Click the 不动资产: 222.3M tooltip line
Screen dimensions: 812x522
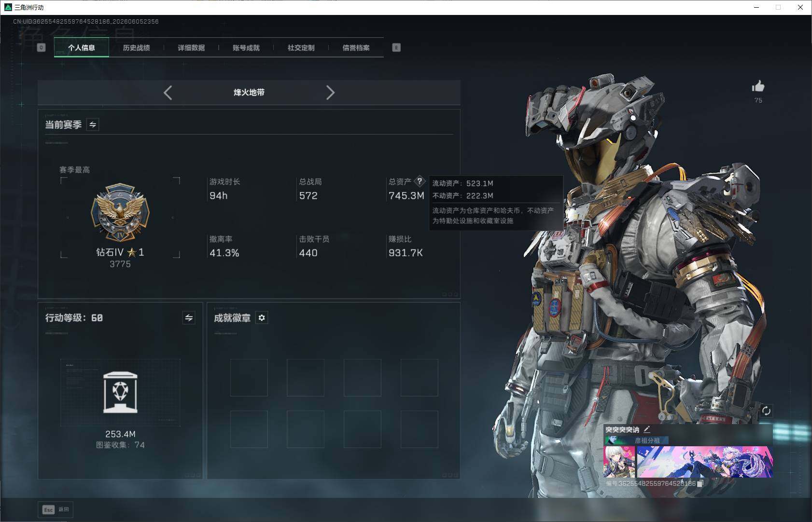(x=463, y=195)
